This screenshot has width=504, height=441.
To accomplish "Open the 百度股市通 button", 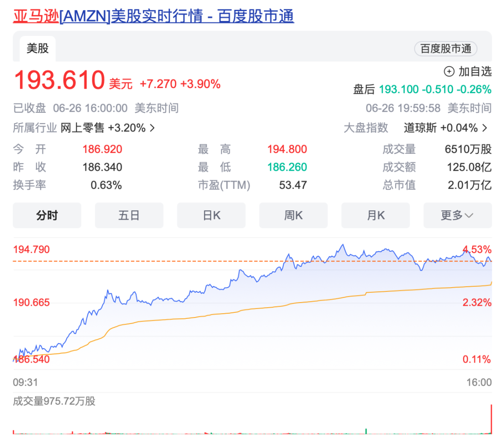I will [x=446, y=49].
